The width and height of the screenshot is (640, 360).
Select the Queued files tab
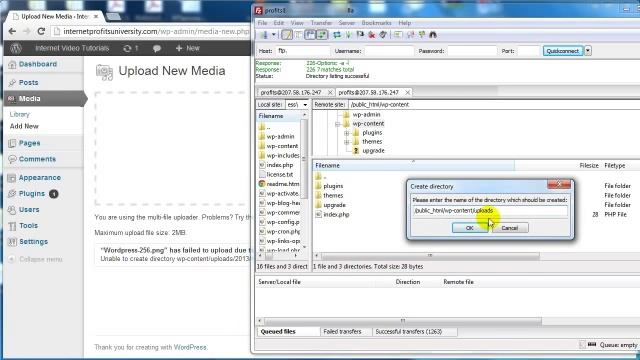coord(278,332)
